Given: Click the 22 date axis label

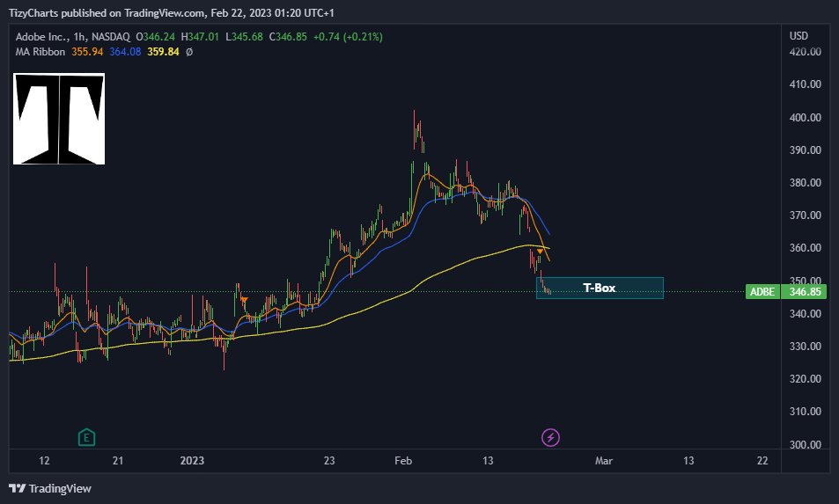Looking at the screenshot, I should [762, 461].
